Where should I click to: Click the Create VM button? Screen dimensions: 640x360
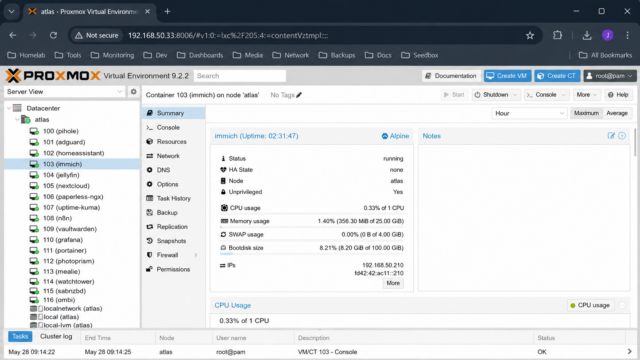(507, 76)
